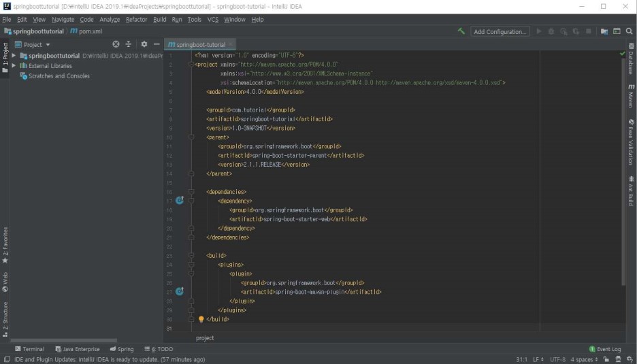Toggle the 1: Project tool window
637x364 pixels.
5,57
